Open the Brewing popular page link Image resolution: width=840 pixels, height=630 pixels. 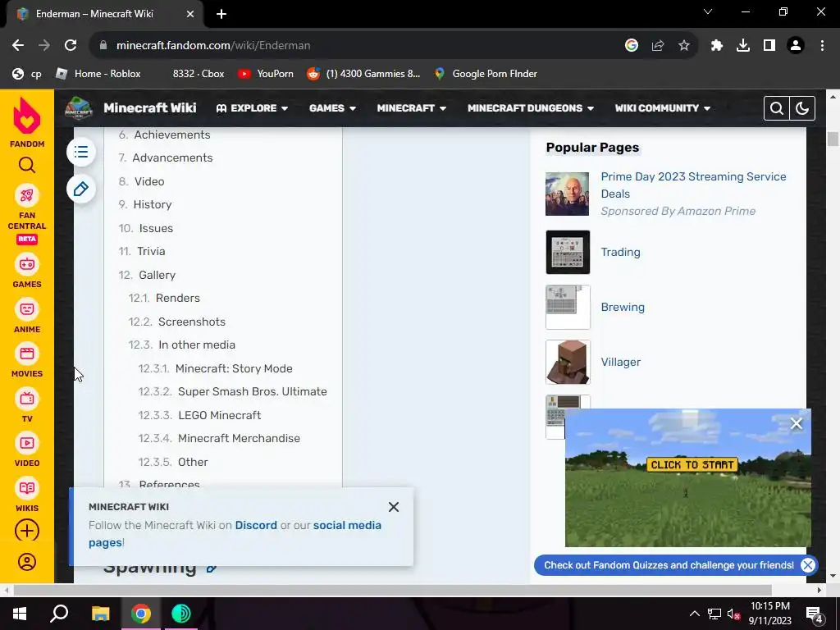coord(623,308)
